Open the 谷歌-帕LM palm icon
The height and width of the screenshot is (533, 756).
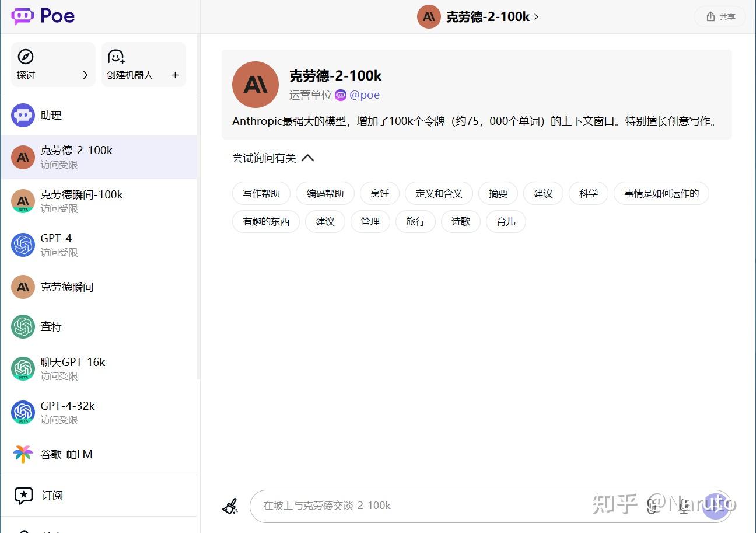pos(23,454)
